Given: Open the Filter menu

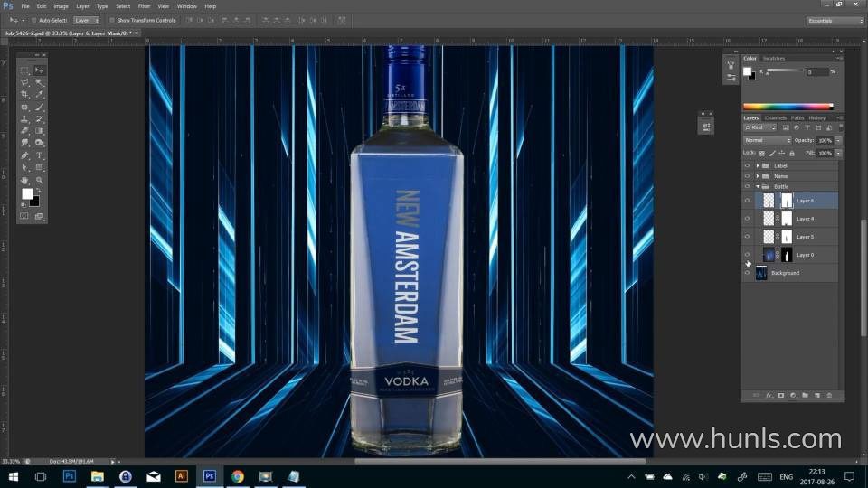Looking at the screenshot, I should [x=144, y=6].
